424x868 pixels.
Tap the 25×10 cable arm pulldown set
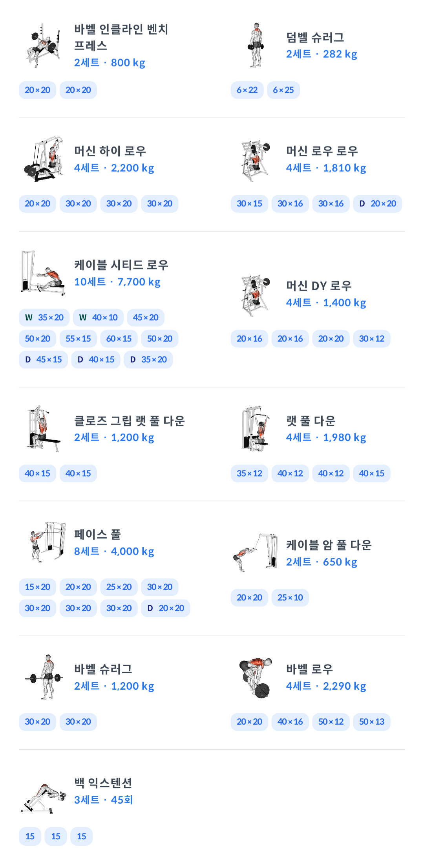290,597
